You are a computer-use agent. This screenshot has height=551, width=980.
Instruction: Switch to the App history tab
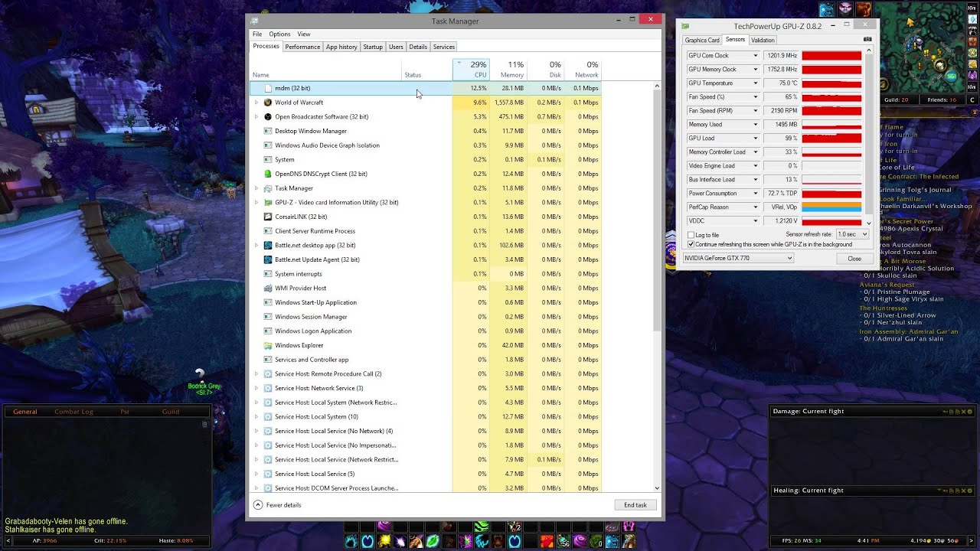[341, 47]
